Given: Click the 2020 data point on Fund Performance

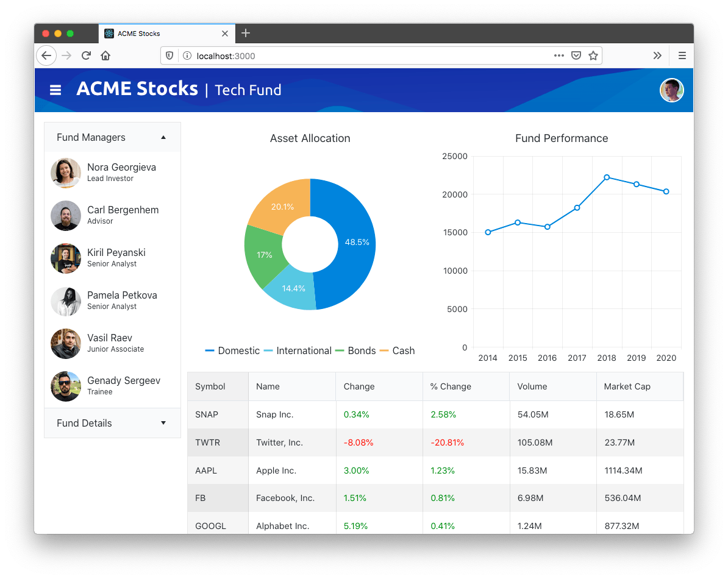Looking at the screenshot, I should 666,191.
